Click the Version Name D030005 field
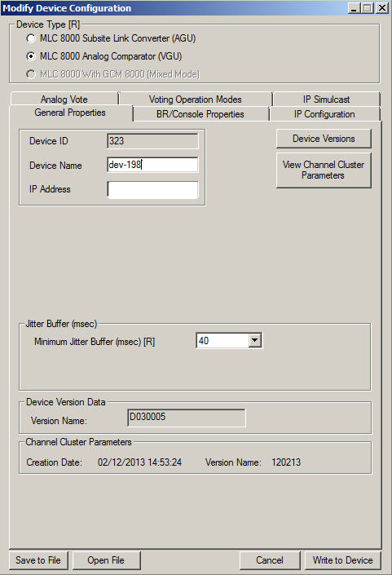 point(187,418)
